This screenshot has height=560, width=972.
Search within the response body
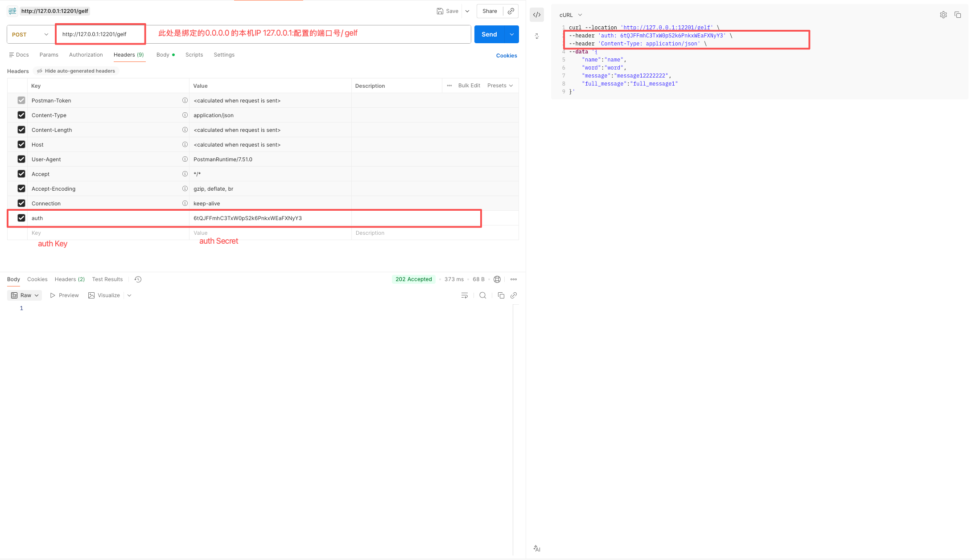tap(482, 295)
